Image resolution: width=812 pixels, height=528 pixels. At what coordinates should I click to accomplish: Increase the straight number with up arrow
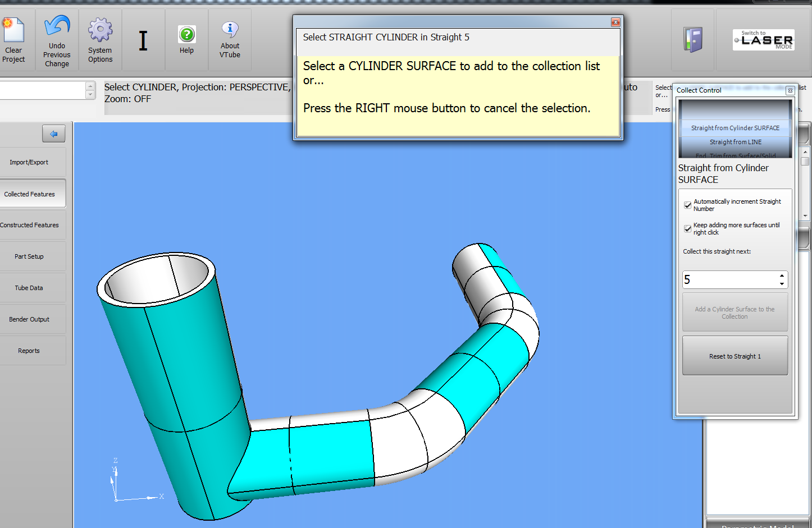point(782,276)
